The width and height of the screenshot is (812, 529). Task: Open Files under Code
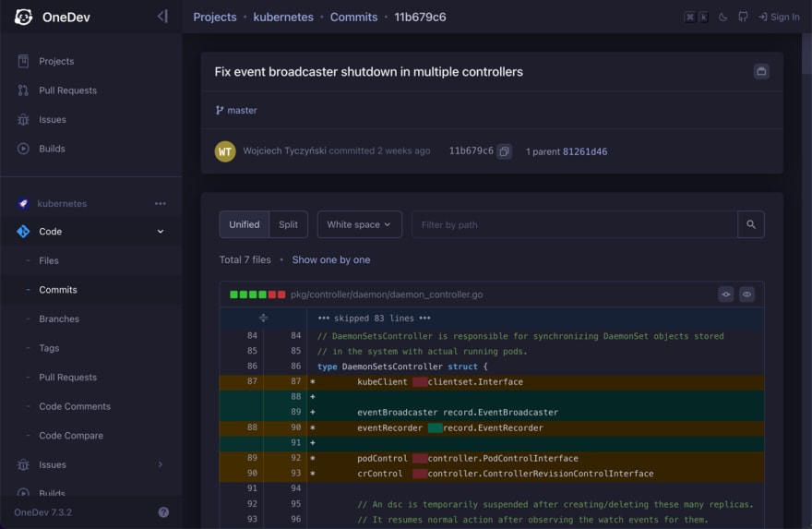(49, 260)
